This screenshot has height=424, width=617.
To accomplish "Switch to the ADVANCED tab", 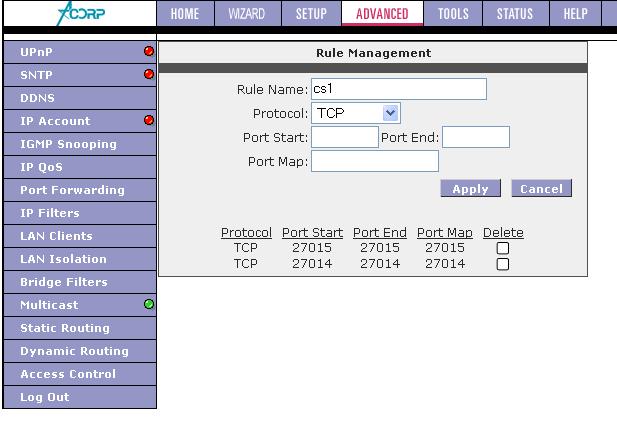I will pos(382,14).
